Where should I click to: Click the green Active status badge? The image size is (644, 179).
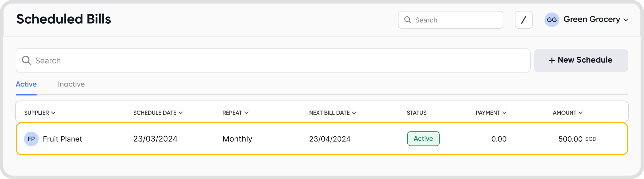click(x=423, y=139)
